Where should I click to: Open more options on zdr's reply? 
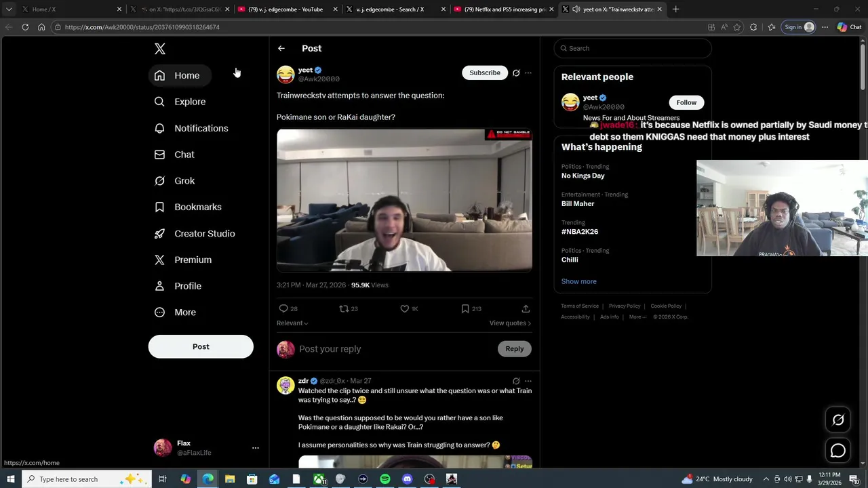(x=528, y=381)
